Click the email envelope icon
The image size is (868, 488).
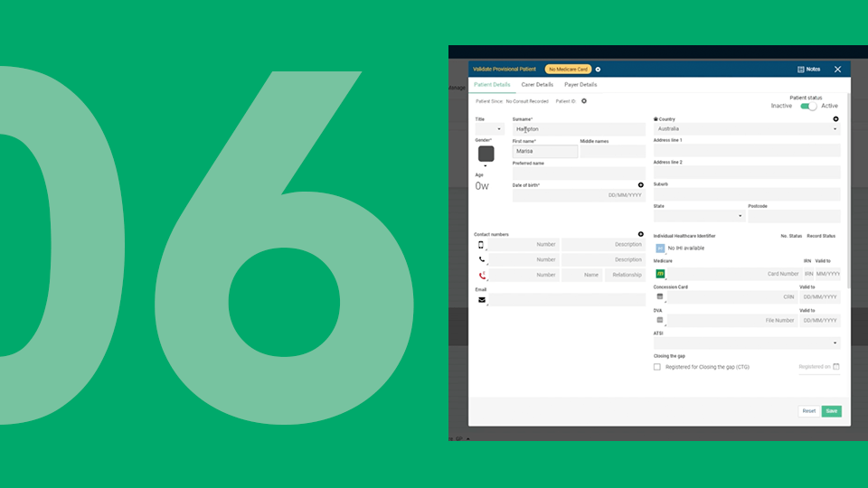[482, 300]
